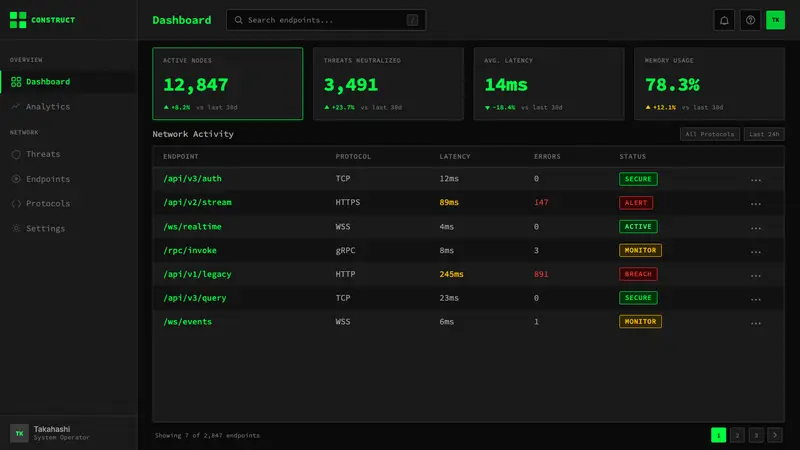Click SECURE badge on /api/v3/auth row
Screen dimensions: 800x450
click(638, 179)
